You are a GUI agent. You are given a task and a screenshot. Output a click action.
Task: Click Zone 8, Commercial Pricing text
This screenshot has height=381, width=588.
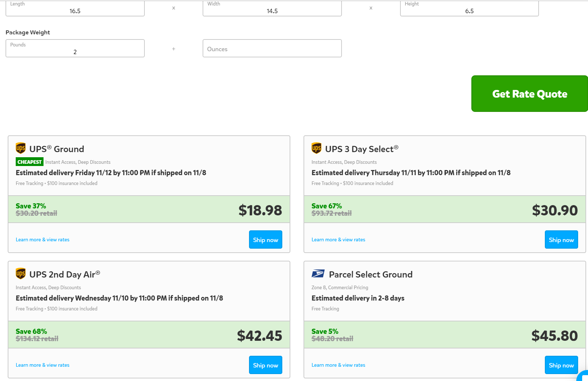coord(340,287)
